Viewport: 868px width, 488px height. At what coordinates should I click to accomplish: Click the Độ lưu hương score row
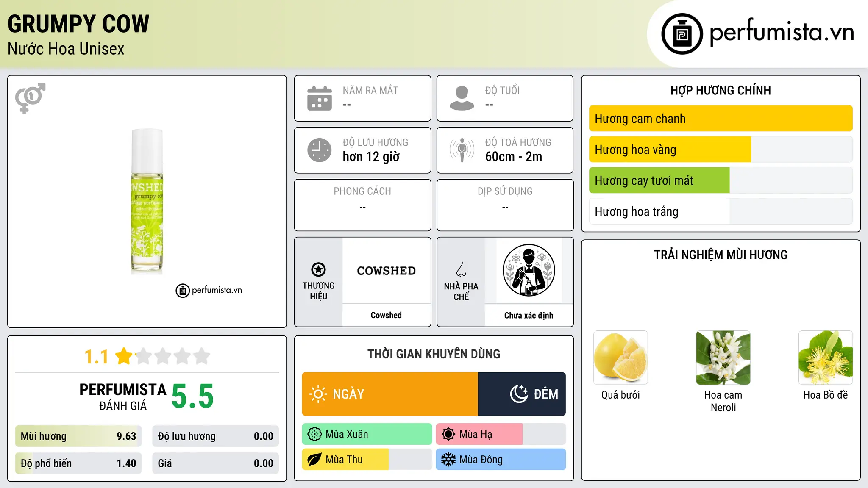pos(215,436)
